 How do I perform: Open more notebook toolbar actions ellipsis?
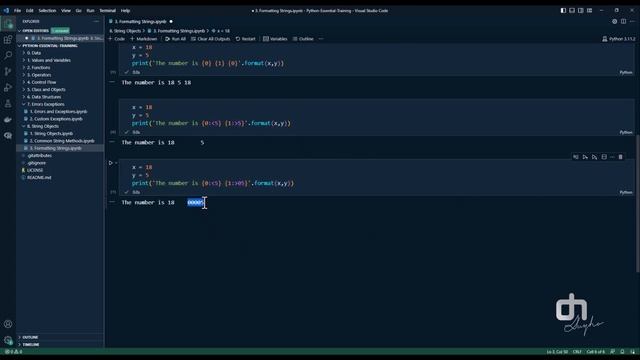point(321,39)
